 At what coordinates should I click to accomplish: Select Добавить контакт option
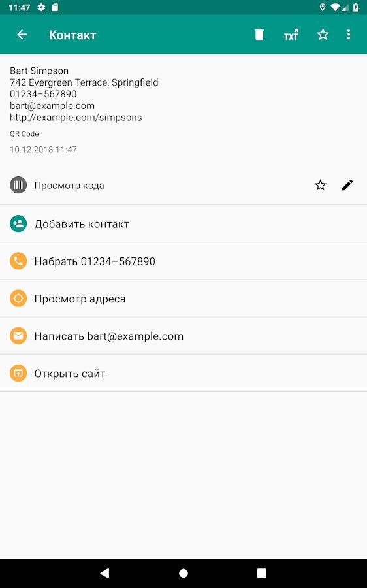coord(183,224)
